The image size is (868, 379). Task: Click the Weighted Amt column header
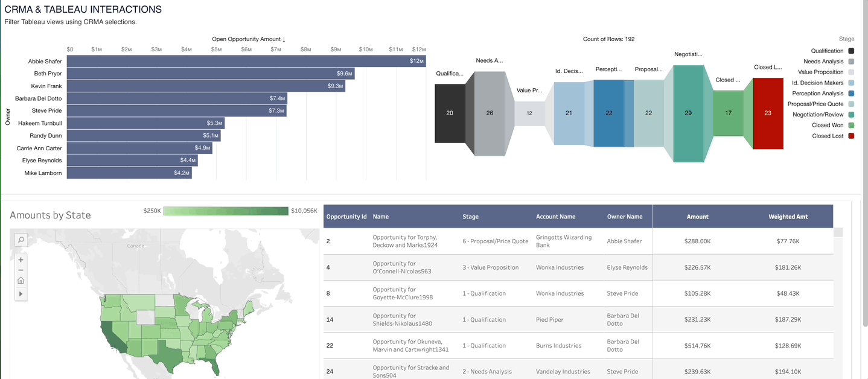[x=788, y=217]
